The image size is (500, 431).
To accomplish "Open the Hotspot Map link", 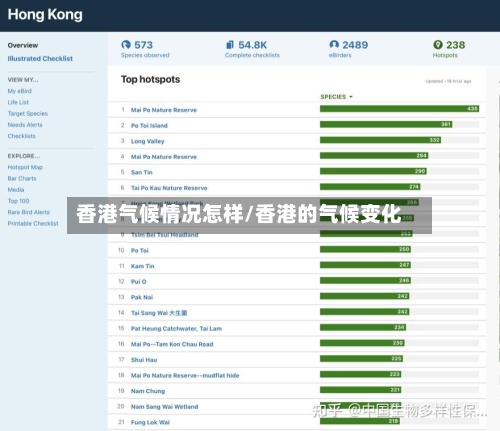I will [x=25, y=167].
